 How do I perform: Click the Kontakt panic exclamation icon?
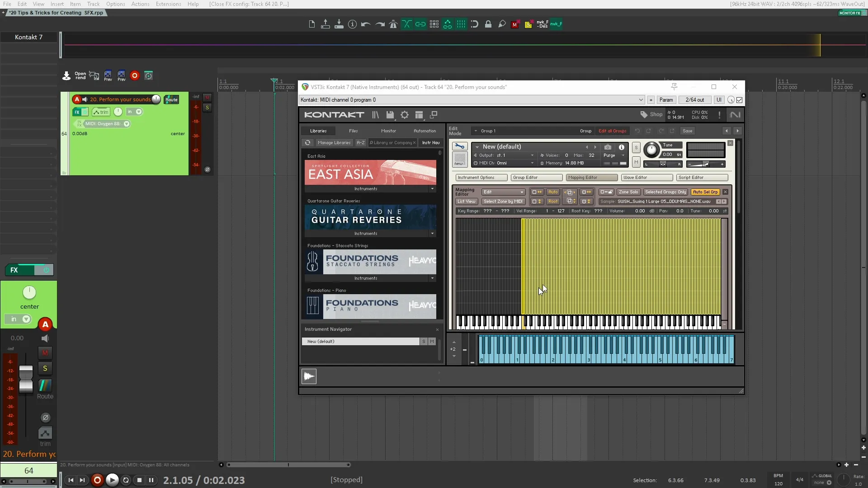[719, 115]
